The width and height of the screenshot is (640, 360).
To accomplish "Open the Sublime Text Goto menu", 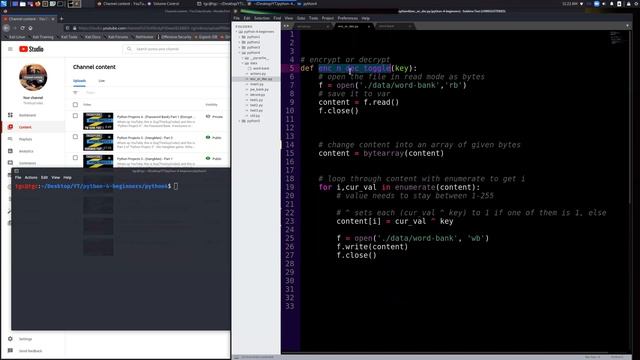I will pos(301,18).
